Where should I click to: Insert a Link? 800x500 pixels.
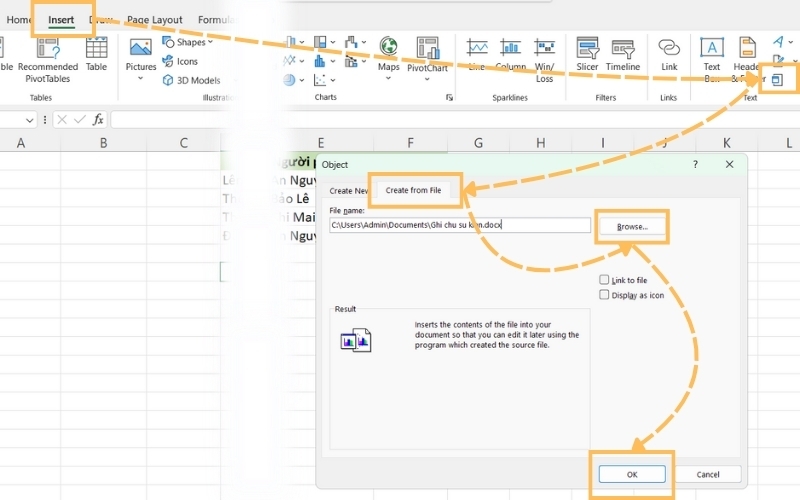(669, 55)
